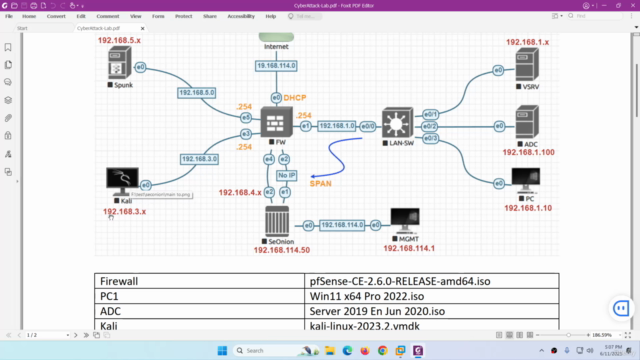Open Google Chrome from the taskbar

tap(382, 351)
